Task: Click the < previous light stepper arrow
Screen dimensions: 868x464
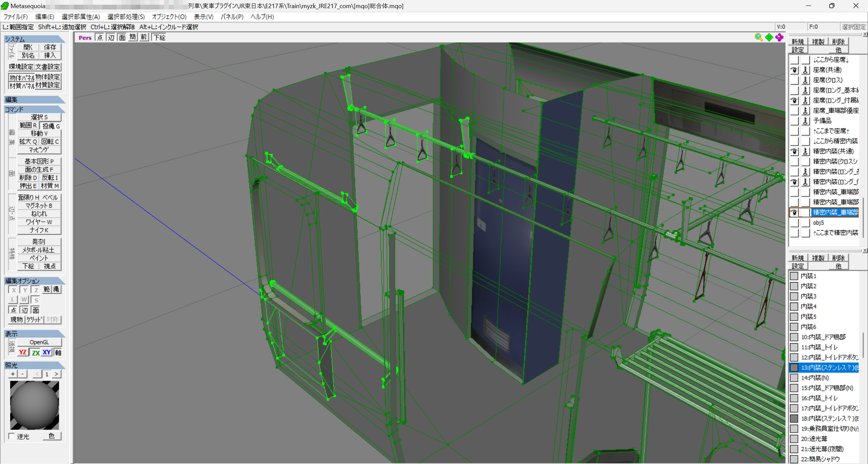Action: (37, 374)
